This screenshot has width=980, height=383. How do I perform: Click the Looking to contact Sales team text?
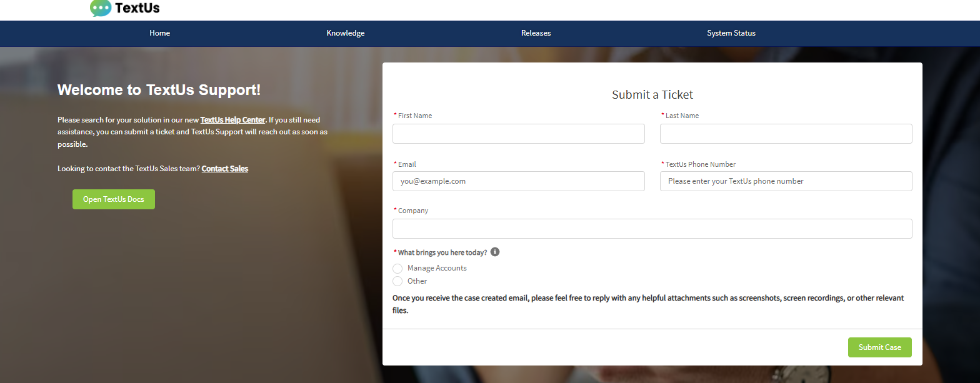pyautogui.click(x=129, y=169)
